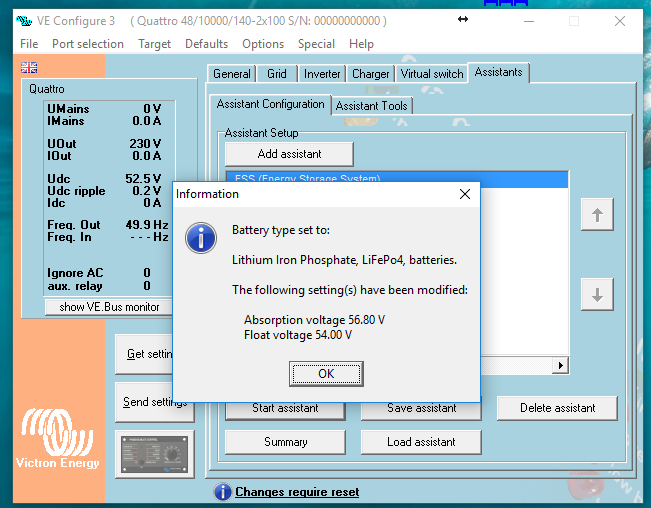This screenshot has width=651, height=508.
Task: Click the scroll right arrow in assistant list
Action: click(x=560, y=365)
